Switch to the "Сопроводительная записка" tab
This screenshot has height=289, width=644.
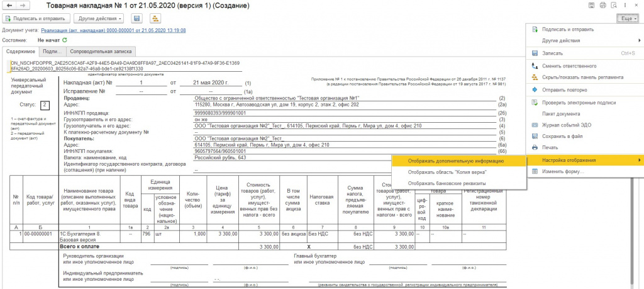[x=101, y=52]
